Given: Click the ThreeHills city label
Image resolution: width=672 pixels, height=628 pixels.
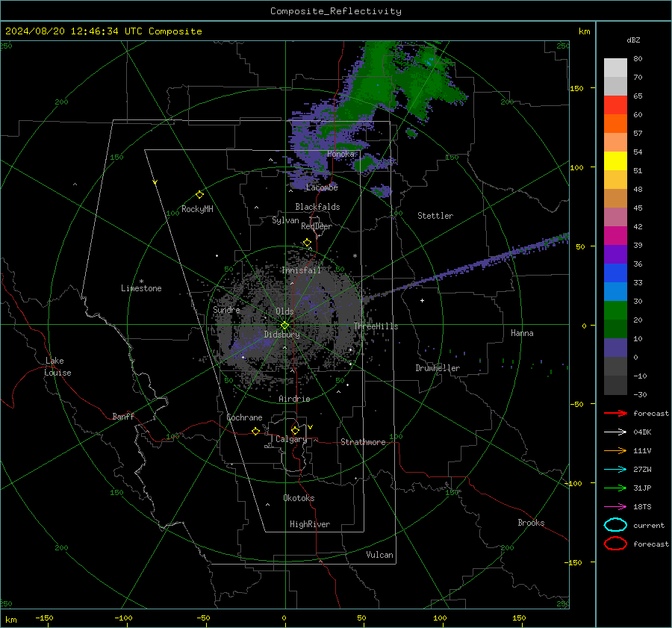Looking at the screenshot, I should (x=376, y=326).
